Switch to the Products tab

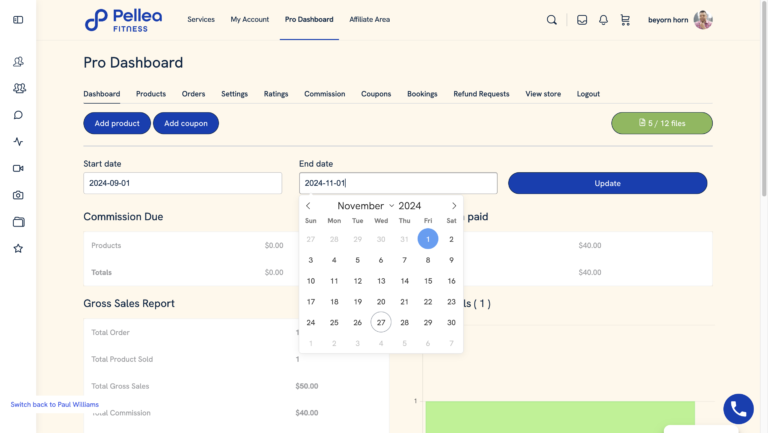pyautogui.click(x=151, y=94)
